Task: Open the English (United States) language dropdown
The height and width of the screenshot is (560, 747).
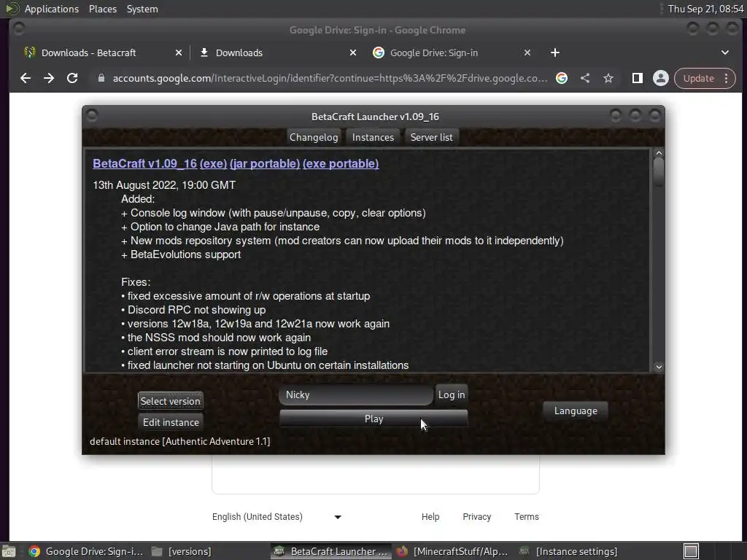Action: point(276,517)
